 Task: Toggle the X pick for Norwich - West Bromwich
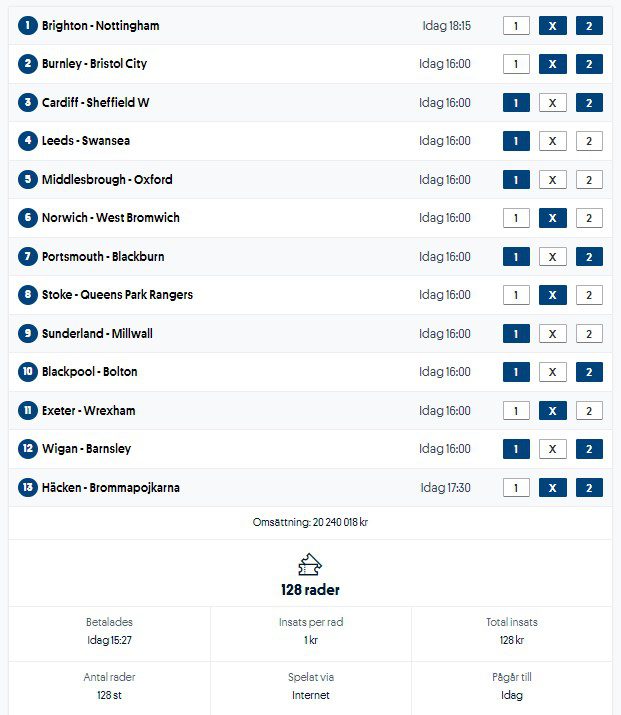tap(552, 218)
